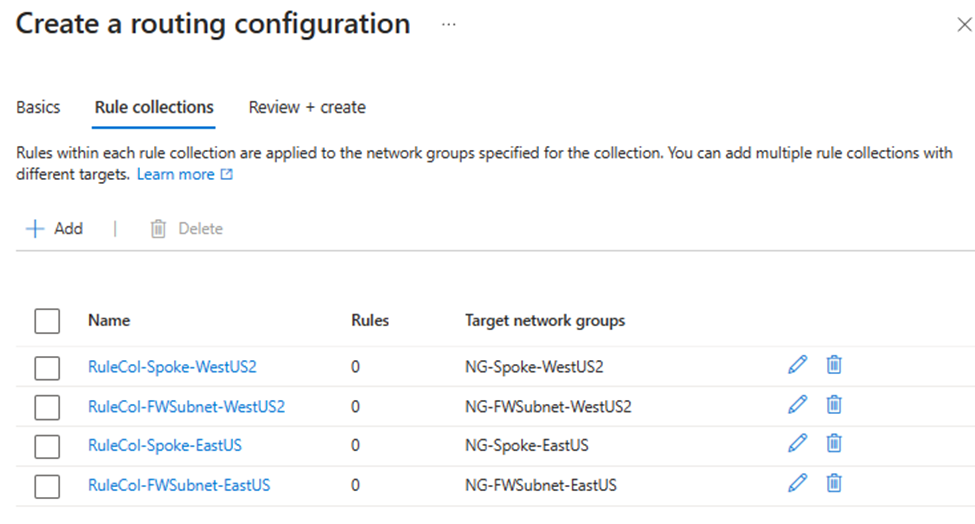This screenshot has height=524, width=975.
Task: Delete RuleCol-Spoke-WestUS2 using its trash icon
Action: click(x=834, y=365)
